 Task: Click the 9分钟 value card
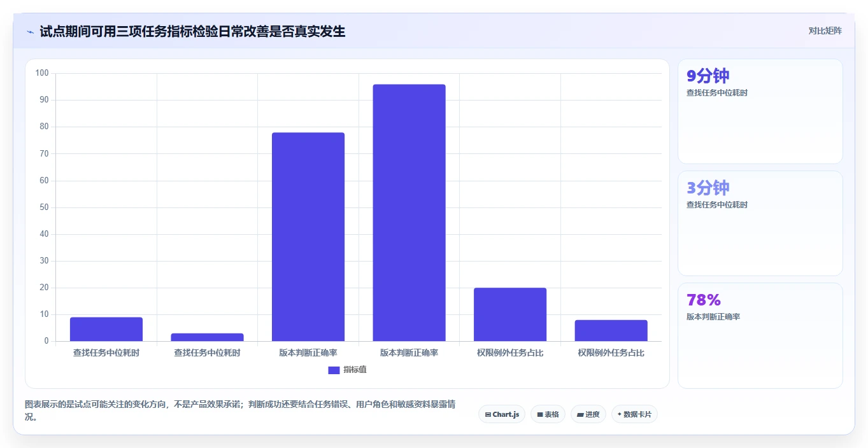point(760,111)
